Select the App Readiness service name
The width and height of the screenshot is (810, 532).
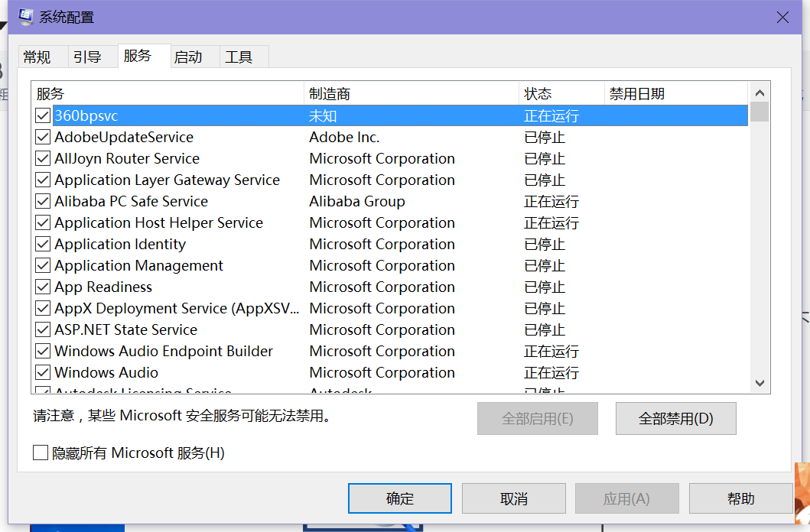point(103,287)
